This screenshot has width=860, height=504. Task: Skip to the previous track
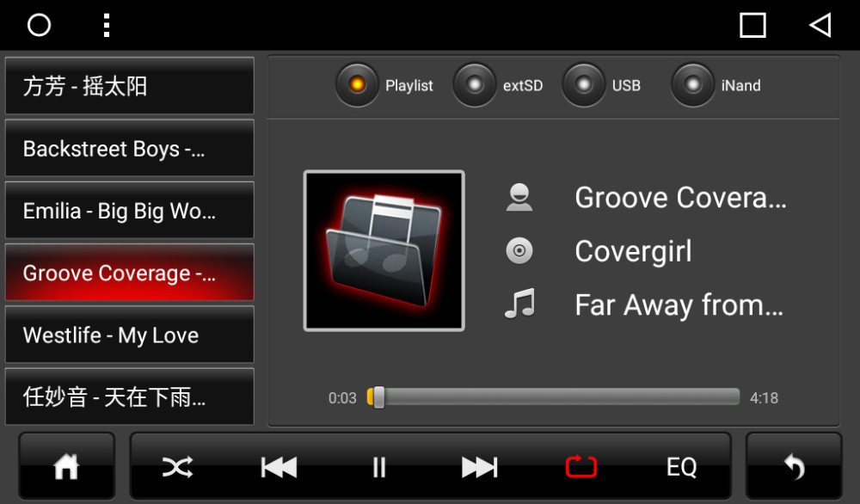(279, 467)
